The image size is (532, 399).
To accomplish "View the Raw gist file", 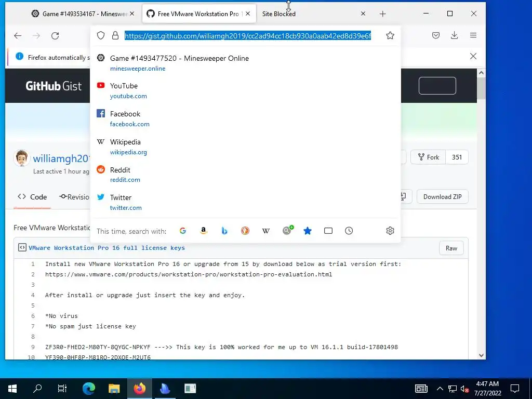I will tap(451, 248).
